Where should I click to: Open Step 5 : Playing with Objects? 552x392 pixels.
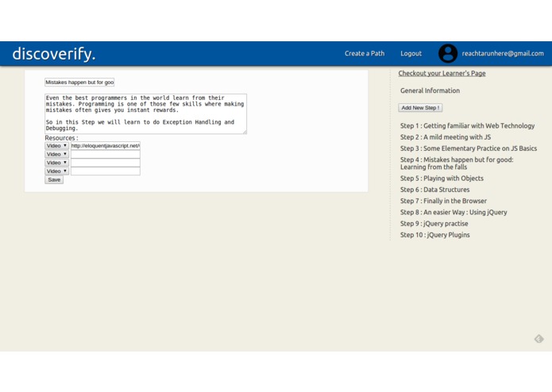pos(442,179)
